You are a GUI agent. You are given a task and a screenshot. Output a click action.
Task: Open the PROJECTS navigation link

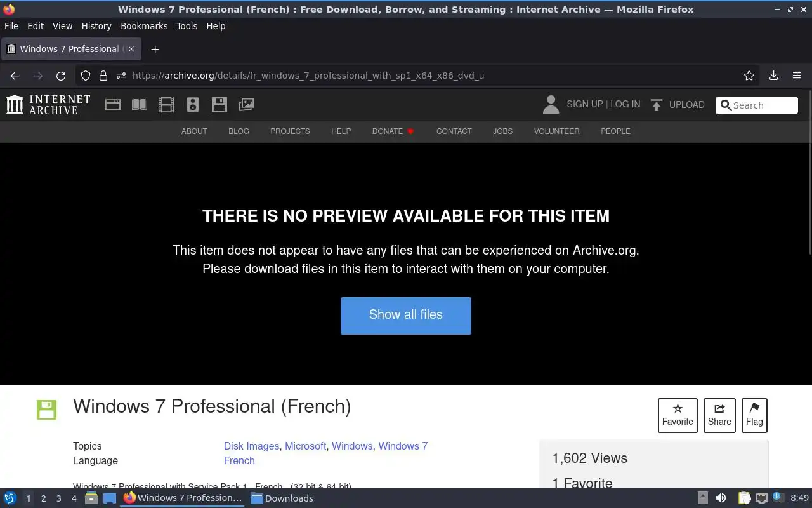(290, 131)
